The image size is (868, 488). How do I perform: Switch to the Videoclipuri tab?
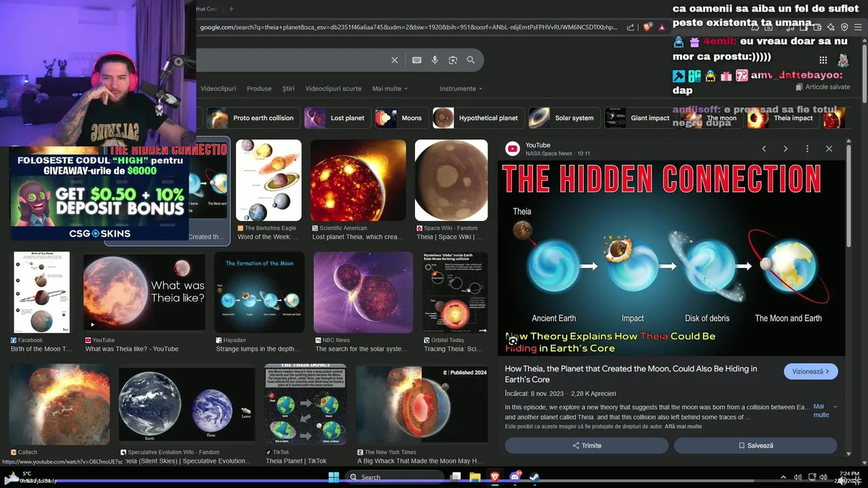coord(218,89)
